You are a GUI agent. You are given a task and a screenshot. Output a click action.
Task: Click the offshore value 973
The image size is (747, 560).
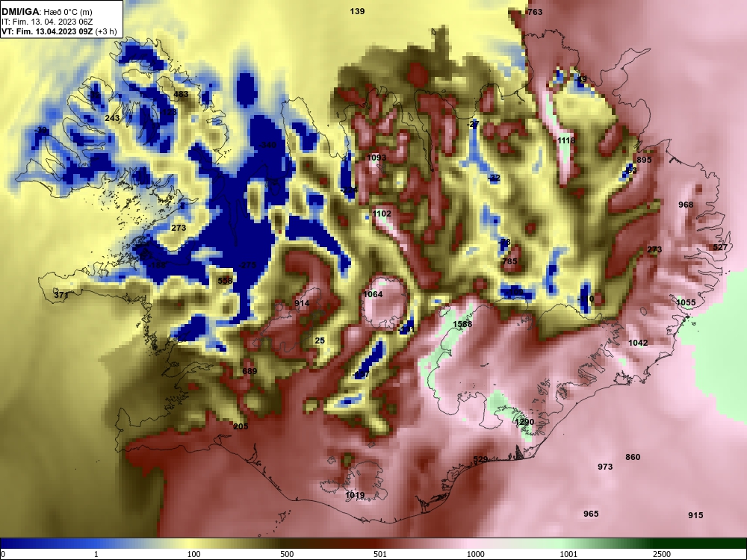pos(605,467)
